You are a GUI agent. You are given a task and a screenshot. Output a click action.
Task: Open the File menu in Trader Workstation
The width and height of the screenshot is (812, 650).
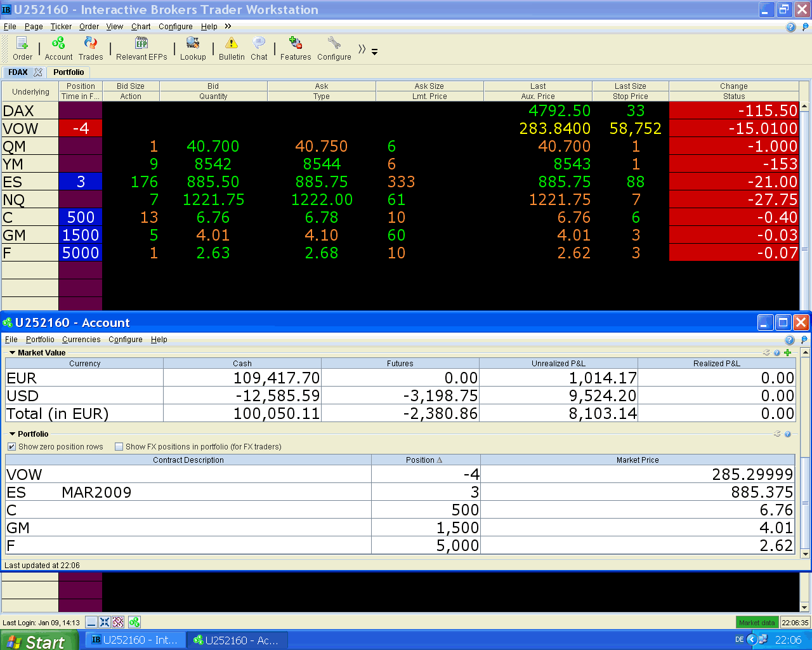point(10,27)
